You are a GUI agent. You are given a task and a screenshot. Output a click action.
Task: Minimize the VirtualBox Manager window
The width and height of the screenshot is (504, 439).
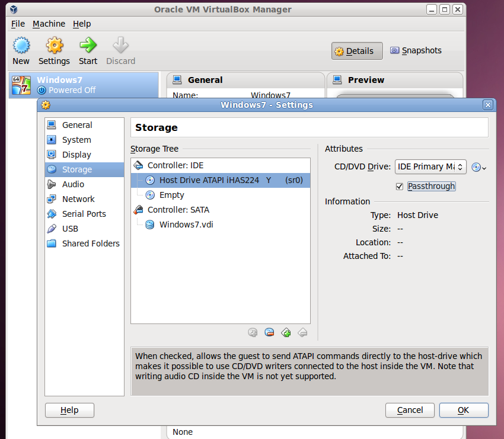tap(432, 9)
